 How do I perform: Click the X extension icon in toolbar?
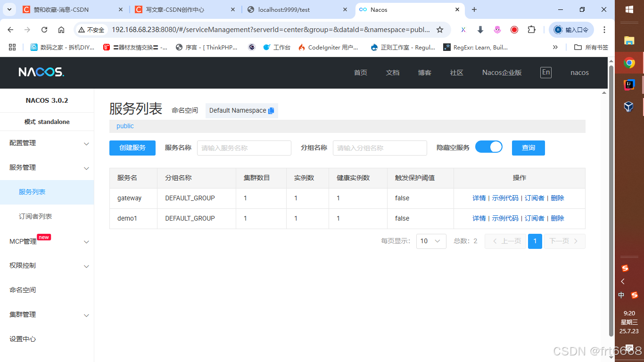463,30
